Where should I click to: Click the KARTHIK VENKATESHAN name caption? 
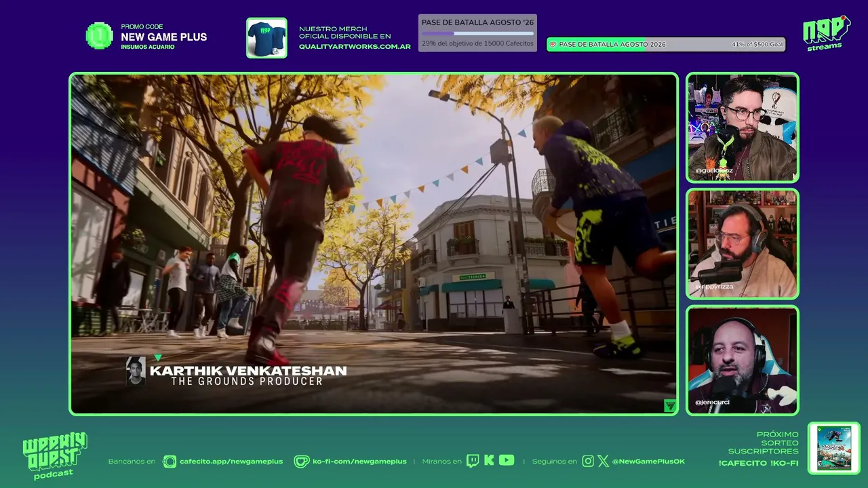tap(248, 371)
